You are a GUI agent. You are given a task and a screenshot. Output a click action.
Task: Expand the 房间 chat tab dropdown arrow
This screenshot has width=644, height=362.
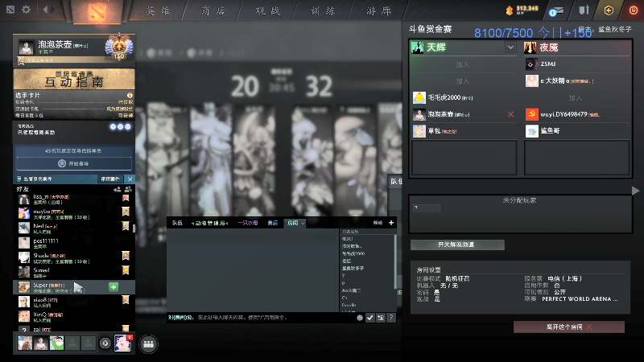(303, 224)
